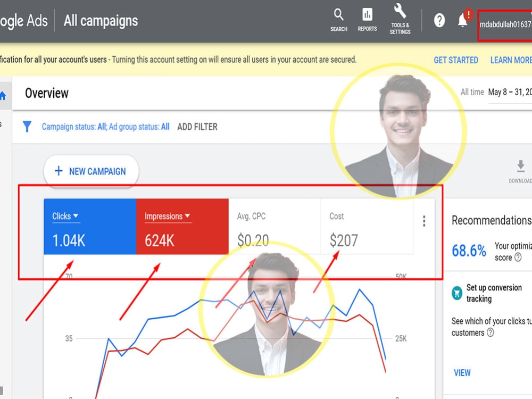Click optimization score help icon
Image resolution: width=532 pixels, height=399 pixels.
click(x=518, y=257)
